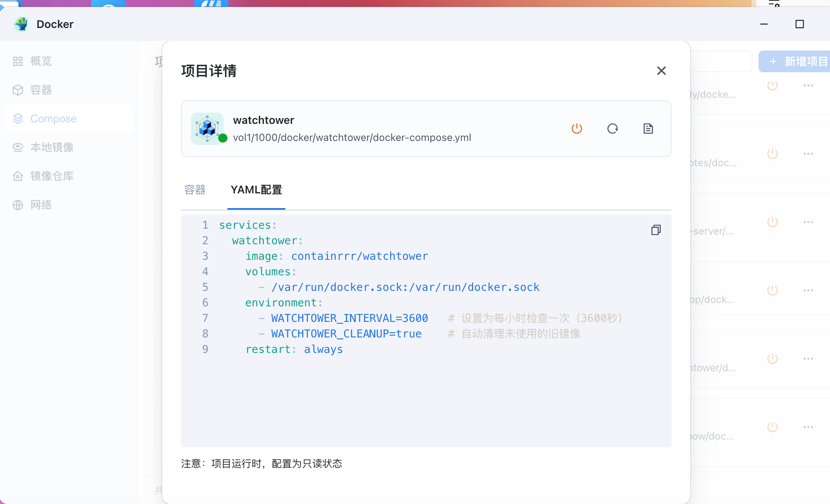Viewport: 830px width, 504px height.
Task: Open 镜像仓库 image registry section
Action: point(52,176)
